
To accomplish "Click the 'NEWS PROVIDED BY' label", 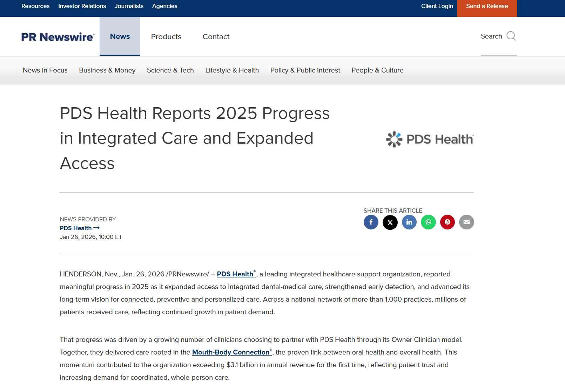I will click(88, 219).
